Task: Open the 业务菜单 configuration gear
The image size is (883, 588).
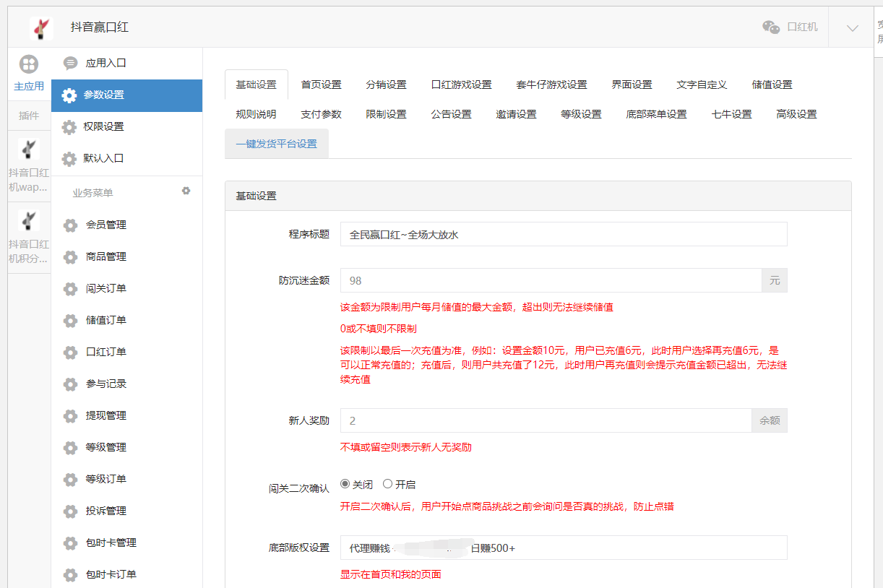Action: (186, 191)
